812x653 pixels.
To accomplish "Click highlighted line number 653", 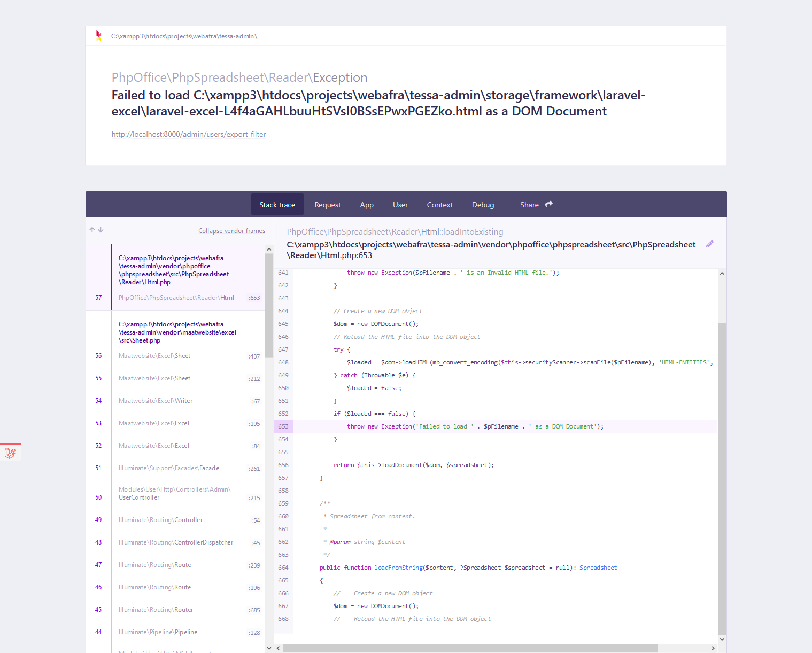I will [x=283, y=426].
